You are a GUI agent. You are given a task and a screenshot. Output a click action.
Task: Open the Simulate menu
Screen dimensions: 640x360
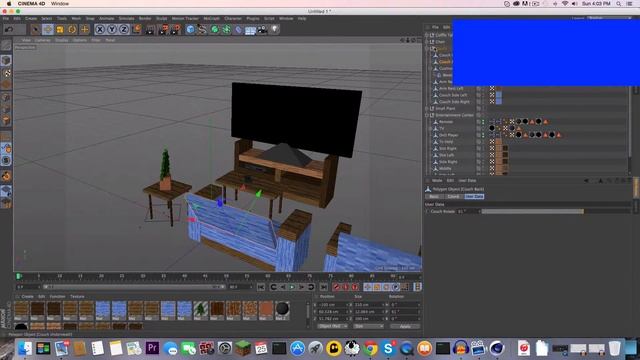[126, 18]
